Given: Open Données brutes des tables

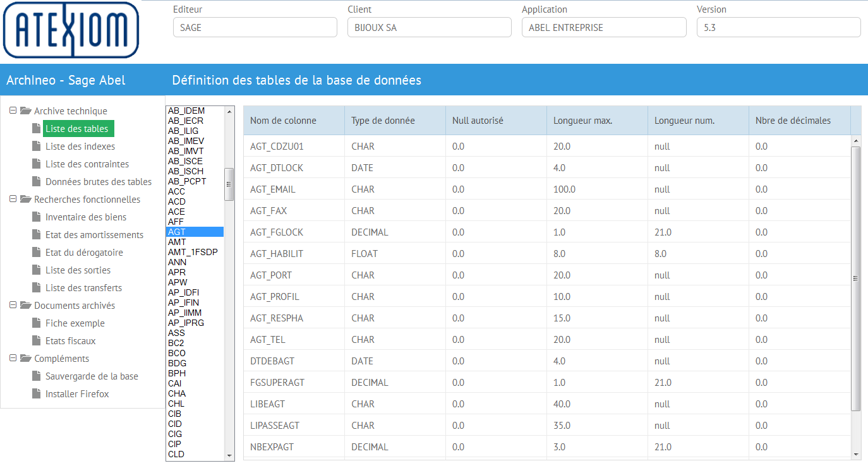Looking at the screenshot, I should [99, 181].
